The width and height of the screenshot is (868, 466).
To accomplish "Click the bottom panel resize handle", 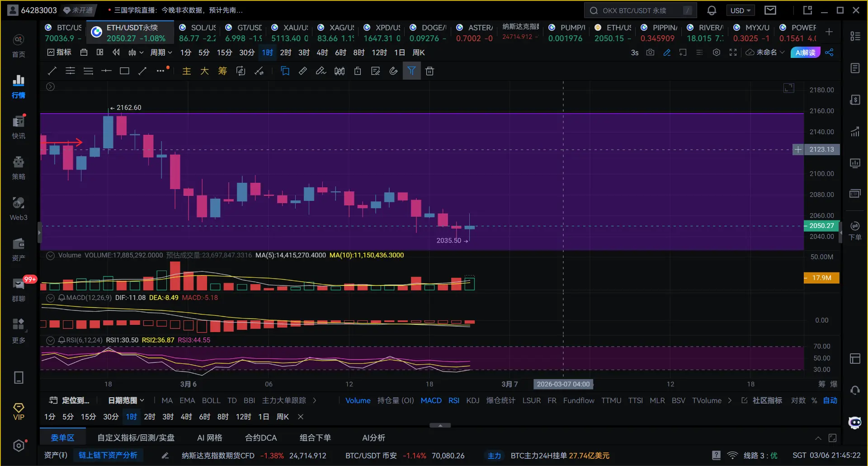I will pyautogui.click(x=440, y=425).
